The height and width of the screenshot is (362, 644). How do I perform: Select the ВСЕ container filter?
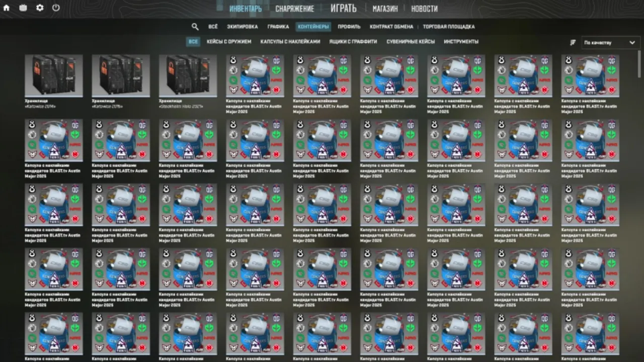click(193, 42)
